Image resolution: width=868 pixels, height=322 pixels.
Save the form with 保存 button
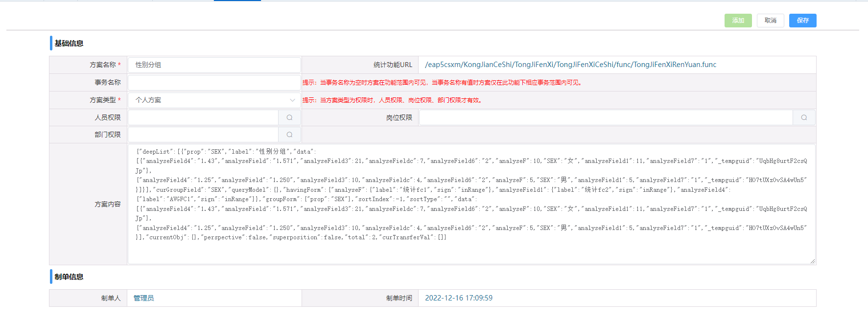(x=802, y=21)
